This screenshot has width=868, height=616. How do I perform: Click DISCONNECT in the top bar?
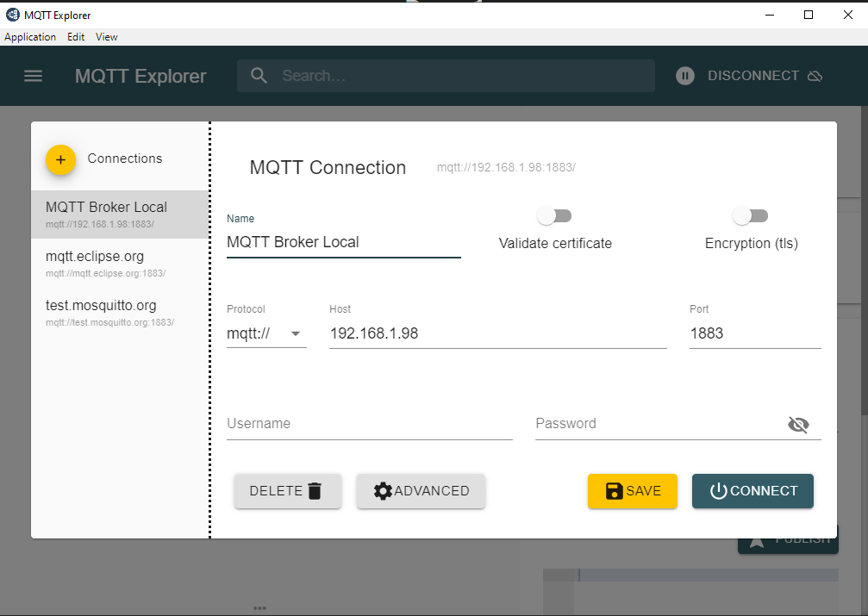[x=755, y=76]
